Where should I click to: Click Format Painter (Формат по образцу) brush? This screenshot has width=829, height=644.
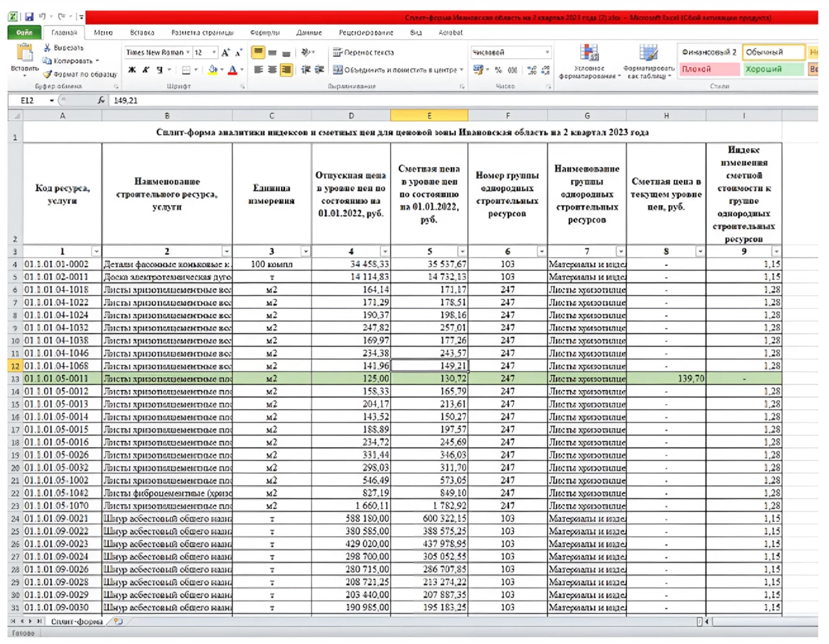point(47,74)
